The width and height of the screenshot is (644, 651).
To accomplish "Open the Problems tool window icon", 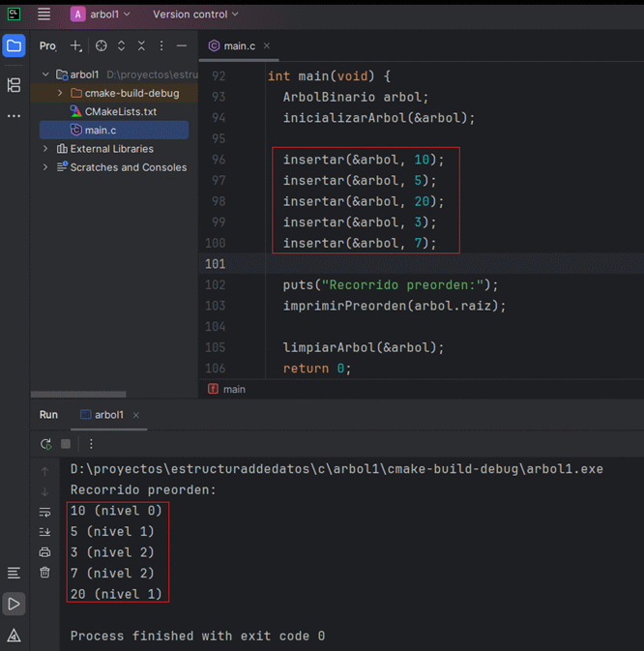I will 14,635.
